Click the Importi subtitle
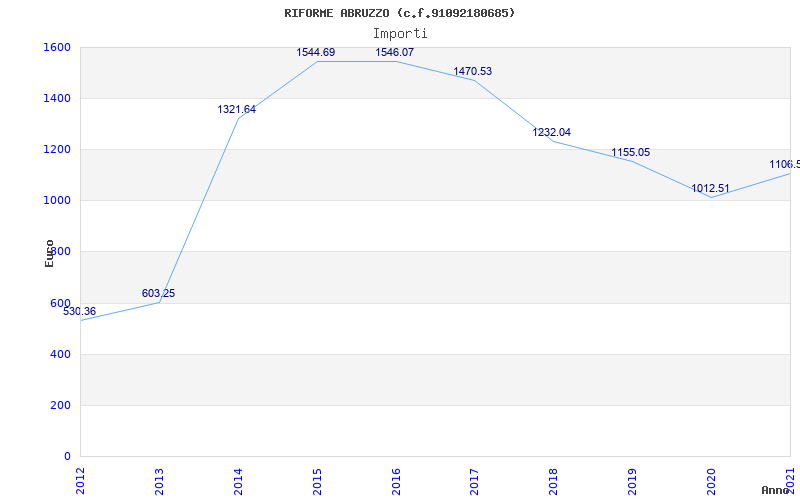 pyautogui.click(x=400, y=33)
